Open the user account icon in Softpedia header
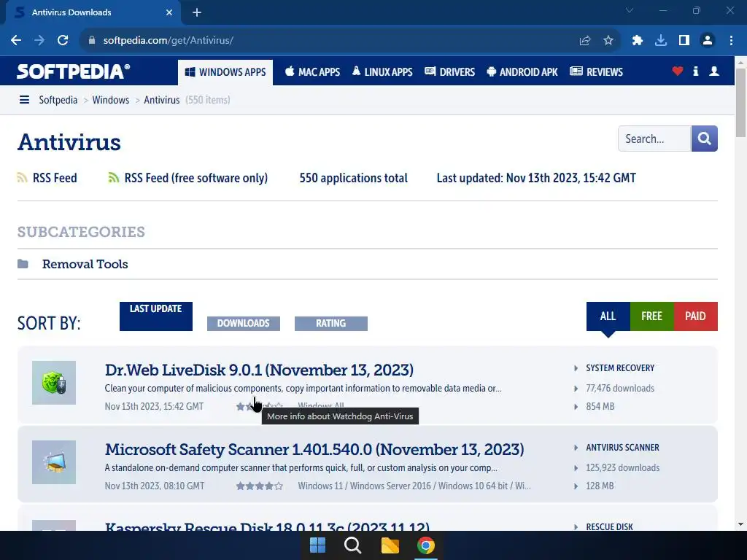 (714, 71)
